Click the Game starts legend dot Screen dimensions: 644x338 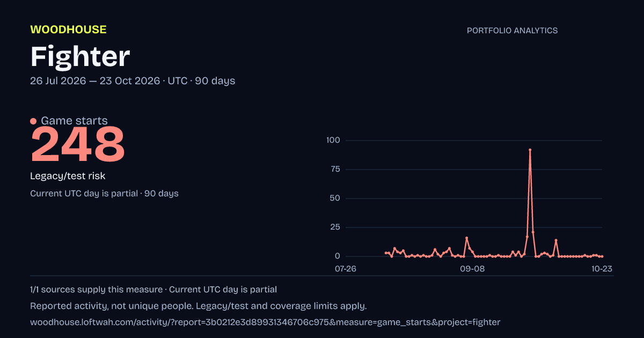tap(33, 121)
